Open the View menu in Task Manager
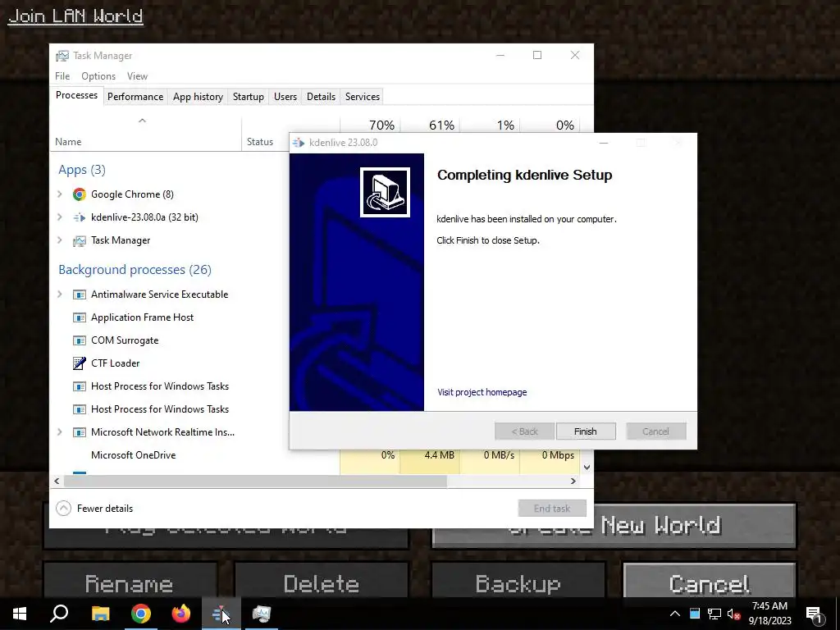Screen dimensions: 840x630 pyautogui.click(x=137, y=76)
